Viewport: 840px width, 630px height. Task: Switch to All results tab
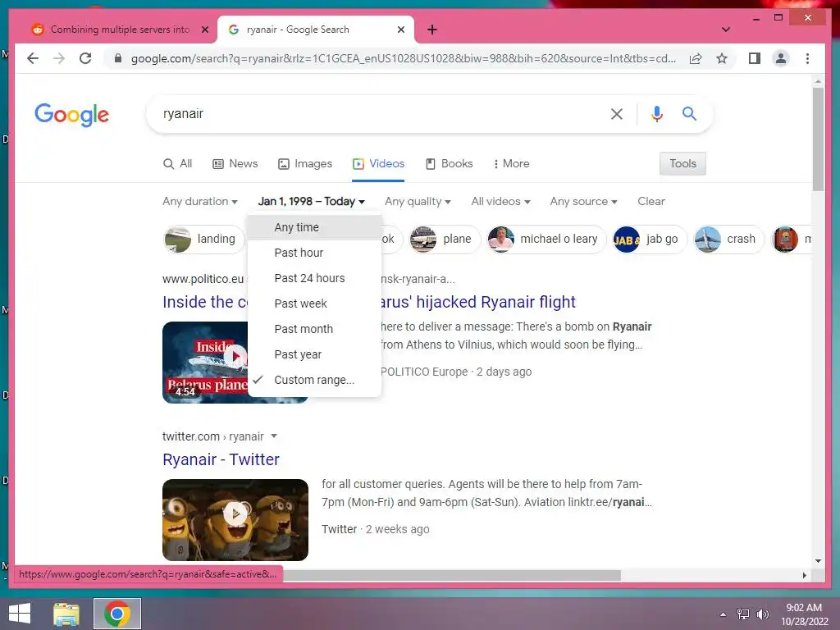(x=177, y=163)
